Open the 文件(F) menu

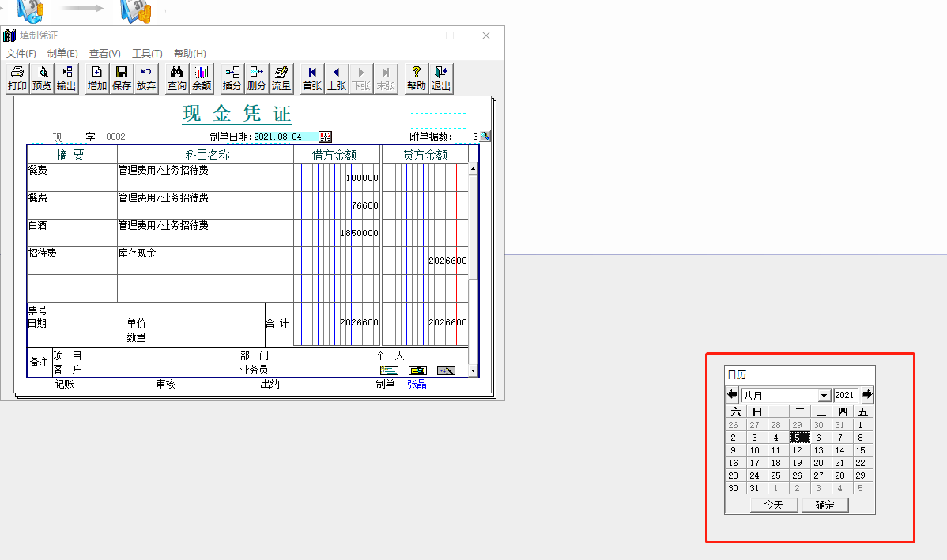click(21, 54)
